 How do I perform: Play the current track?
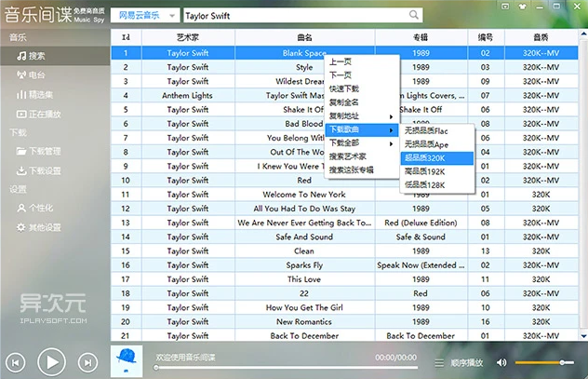51,362
